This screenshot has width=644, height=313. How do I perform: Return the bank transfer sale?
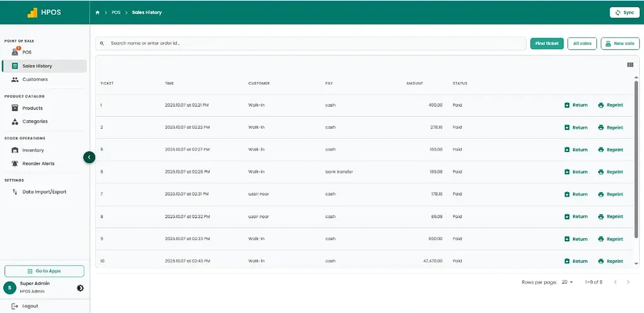click(576, 172)
